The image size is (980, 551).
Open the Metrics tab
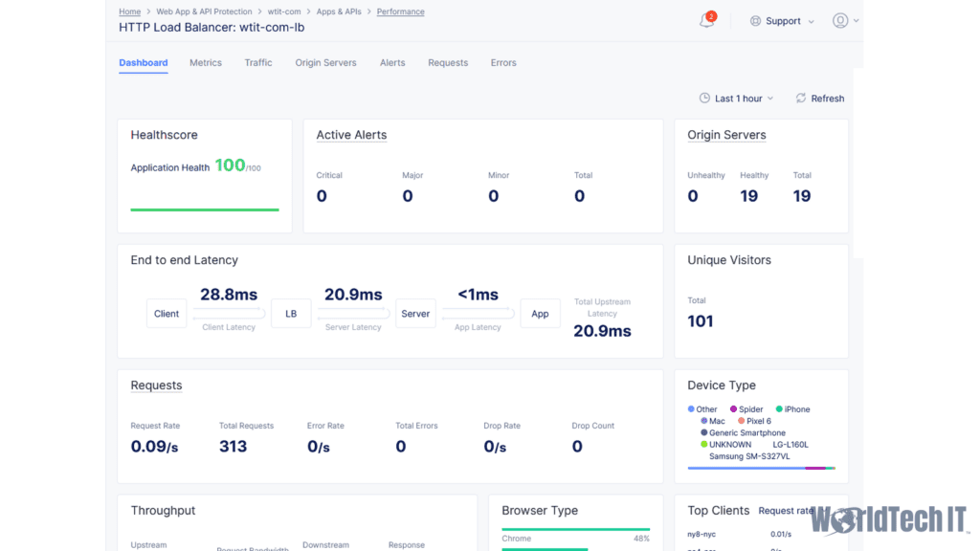click(x=206, y=62)
